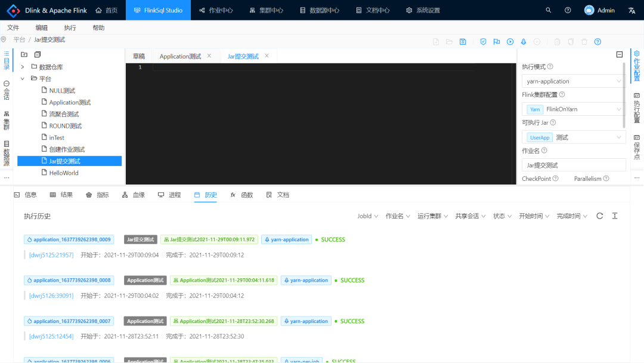Image resolution: width=644 pixels, height=363 pixels.
Task: Open the 完成时间 filter dropdown
Action: coord(572,216)
